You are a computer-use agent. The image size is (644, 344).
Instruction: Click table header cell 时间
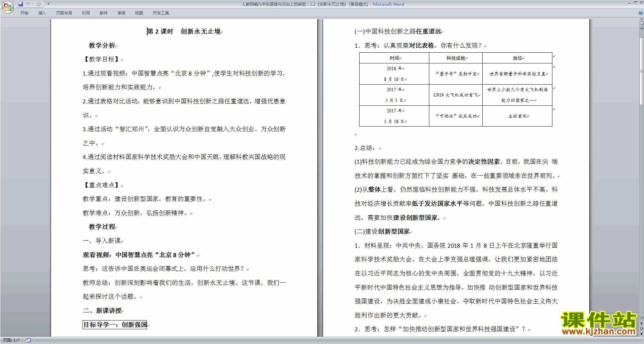point(394,58)
